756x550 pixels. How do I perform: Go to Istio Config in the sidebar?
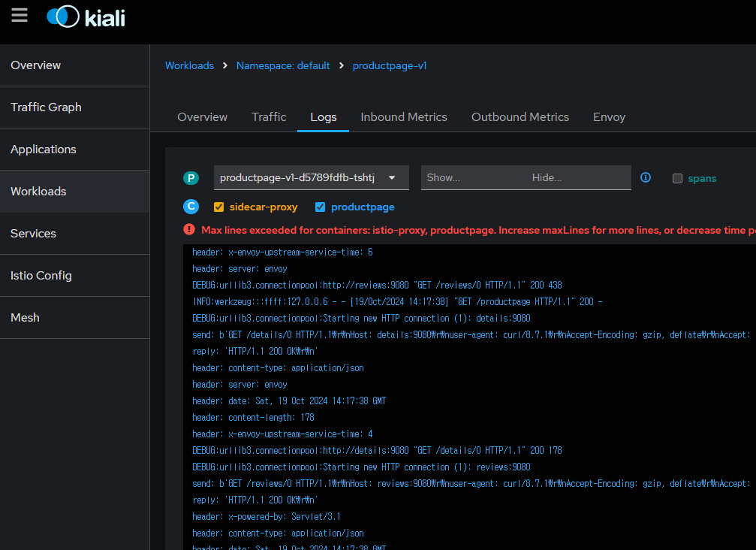click(x=41, y=276)
